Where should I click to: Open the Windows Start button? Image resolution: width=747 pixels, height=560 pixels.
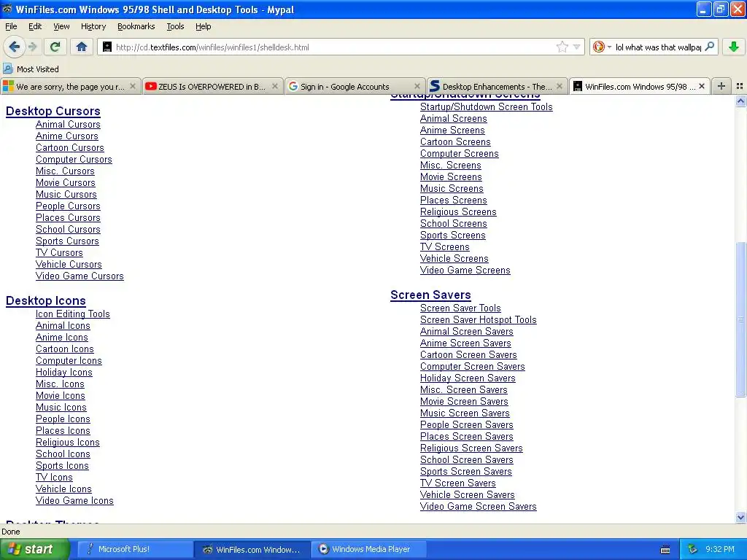34,549
